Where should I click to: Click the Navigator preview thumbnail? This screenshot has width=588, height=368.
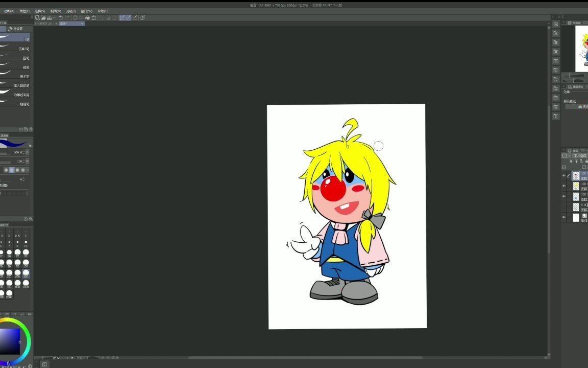[x=582, y=49]
